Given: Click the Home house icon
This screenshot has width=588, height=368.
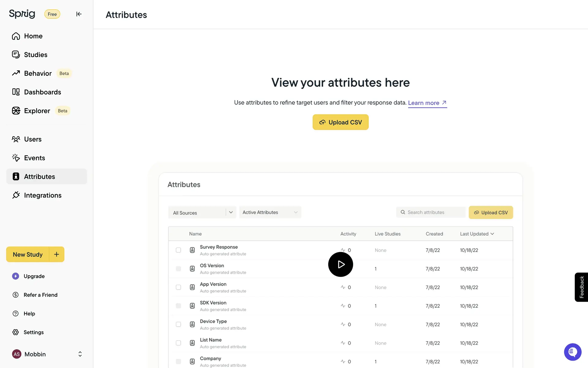Looking at the screenshot, I should 16,36.
